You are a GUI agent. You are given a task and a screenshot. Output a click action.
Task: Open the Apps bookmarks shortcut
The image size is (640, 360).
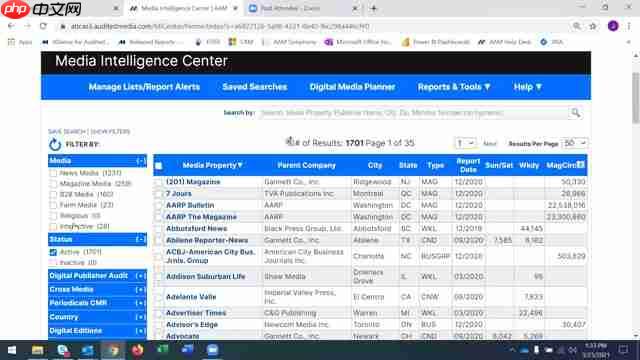(x=20, y=42)
